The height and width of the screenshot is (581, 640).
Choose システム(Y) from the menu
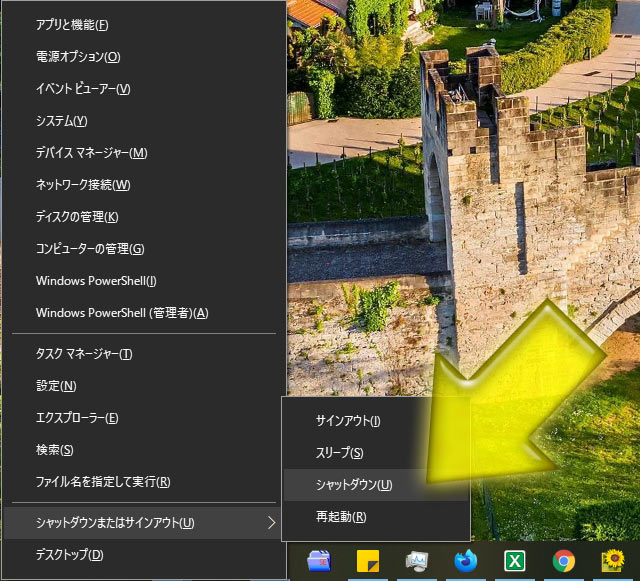(x=144, y=121)
